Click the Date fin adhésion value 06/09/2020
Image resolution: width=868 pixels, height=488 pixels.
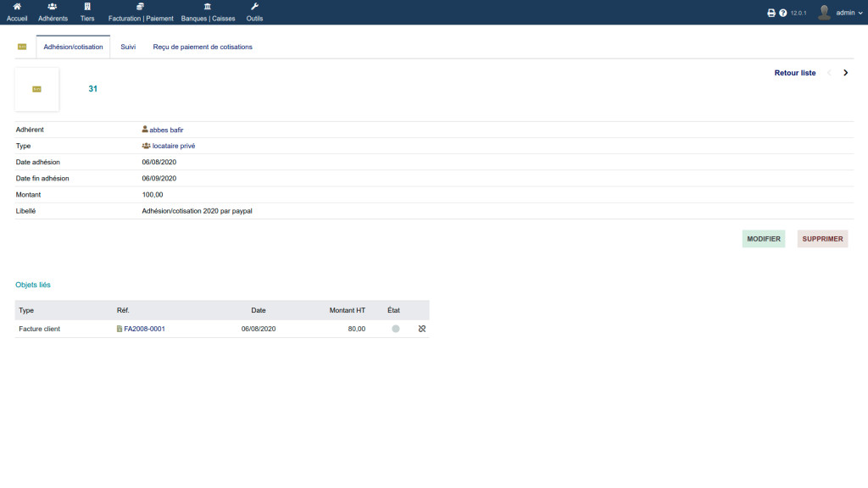click(x=159, y=179)
